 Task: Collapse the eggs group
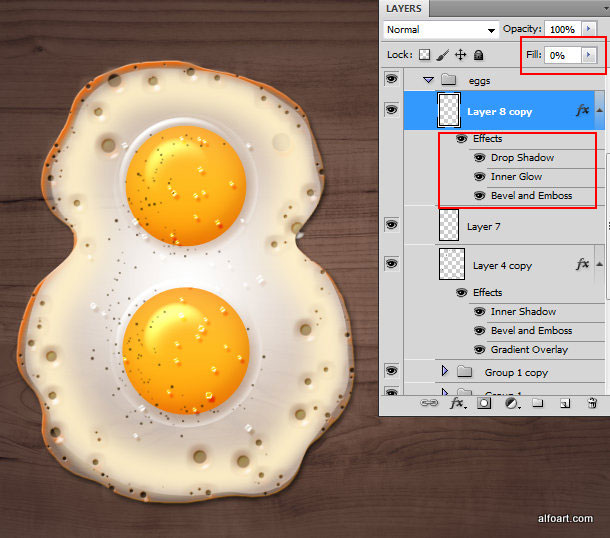tap(428, 79)
